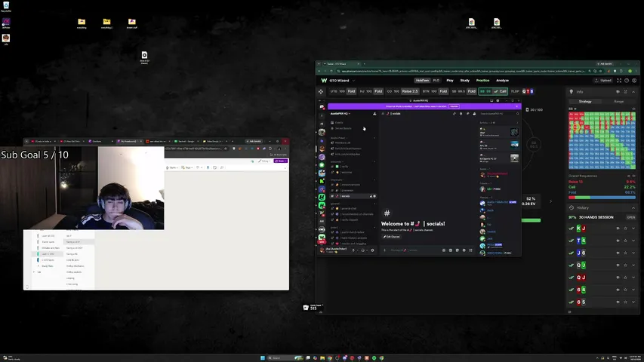Screen dimensions: 644x362
Task: Click the Discord message input field
Action: [x=414, y=250]
